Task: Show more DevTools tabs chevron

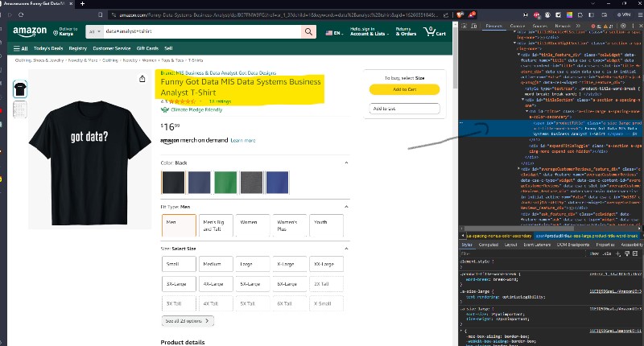Action: [579, 26]
